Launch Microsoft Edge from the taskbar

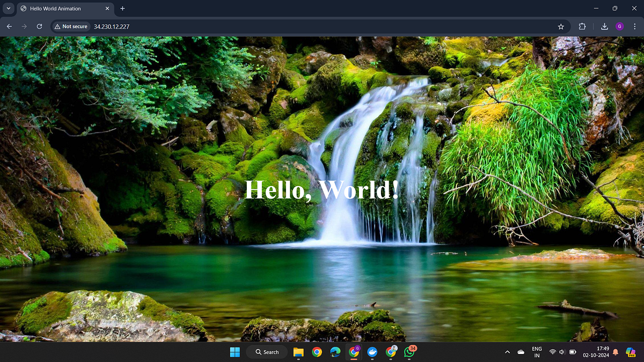coord(335,352)
